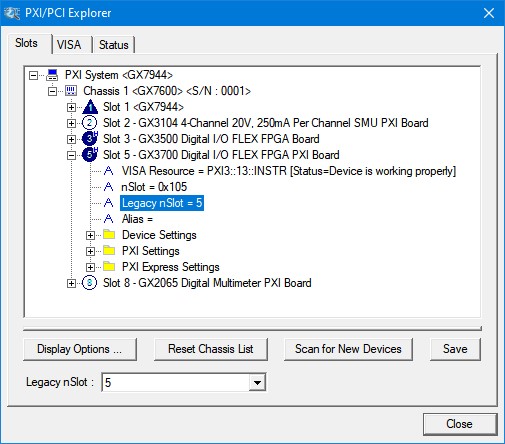This screenshot has height=444, width=505.
Task: Click the Slot 5 circled number icon
Action: (x=89, y=155)
